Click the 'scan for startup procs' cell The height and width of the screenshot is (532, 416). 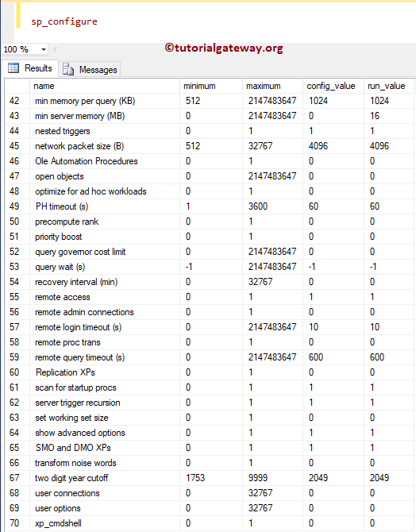click(105, 387)
